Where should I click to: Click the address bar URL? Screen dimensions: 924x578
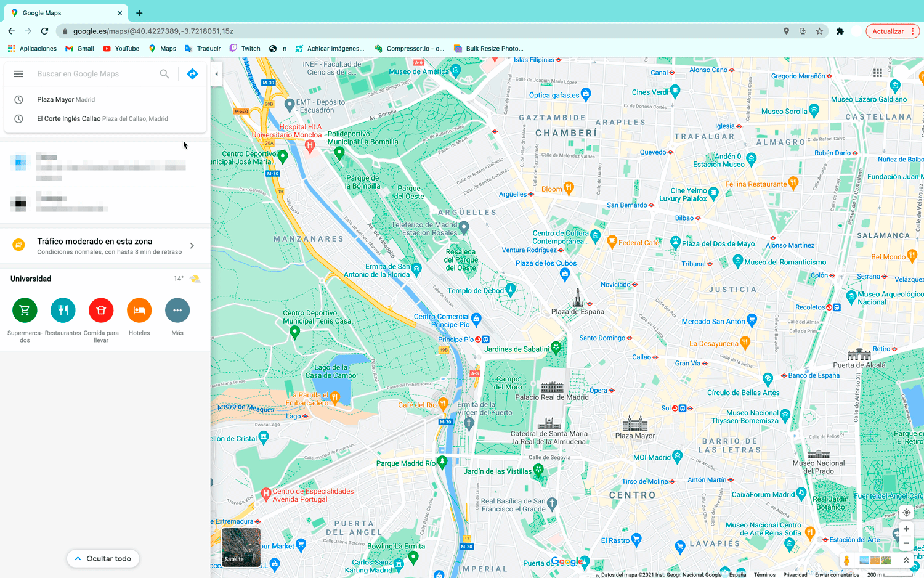[153, 31]
